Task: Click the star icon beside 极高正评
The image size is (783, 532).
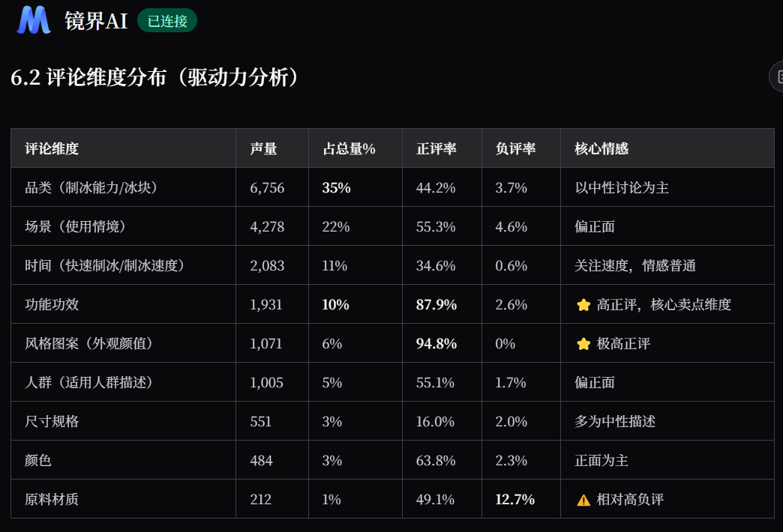Action: click(583, 344)
